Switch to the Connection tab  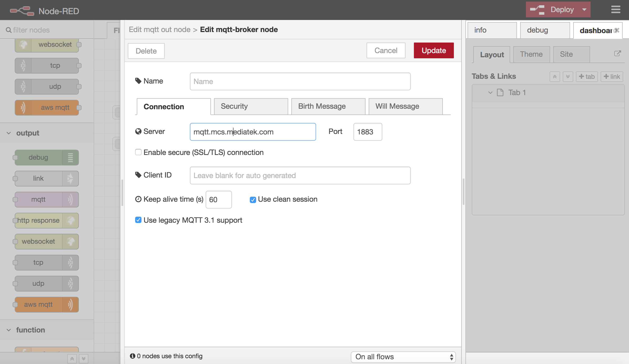[x=174, y=107]
